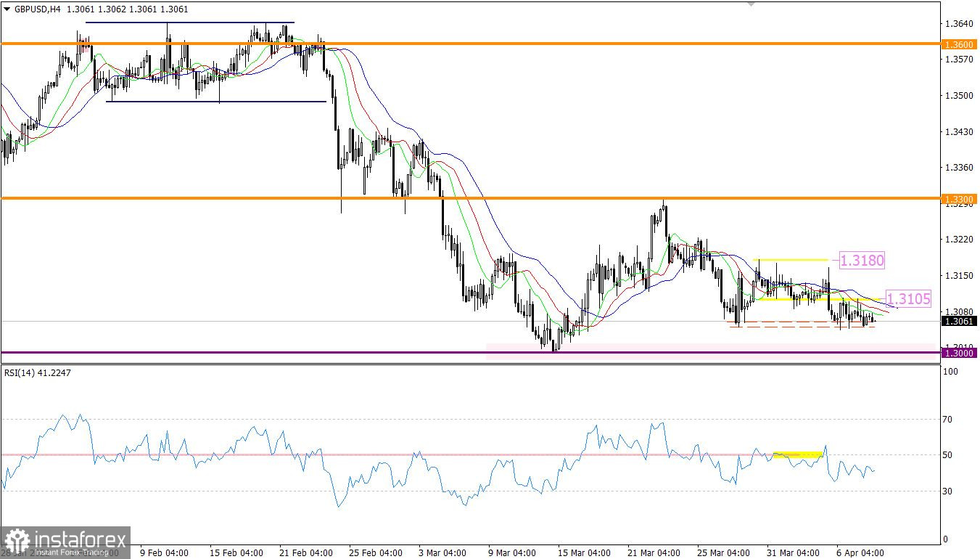Select the yellow highlight on RSI 50 line
Screen dimensions: 980x559
click(798, 454)
